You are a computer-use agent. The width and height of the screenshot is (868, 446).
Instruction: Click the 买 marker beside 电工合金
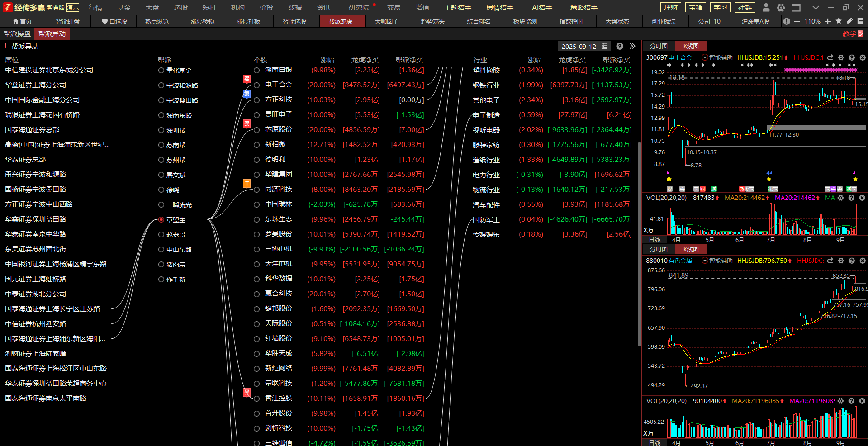247,79
